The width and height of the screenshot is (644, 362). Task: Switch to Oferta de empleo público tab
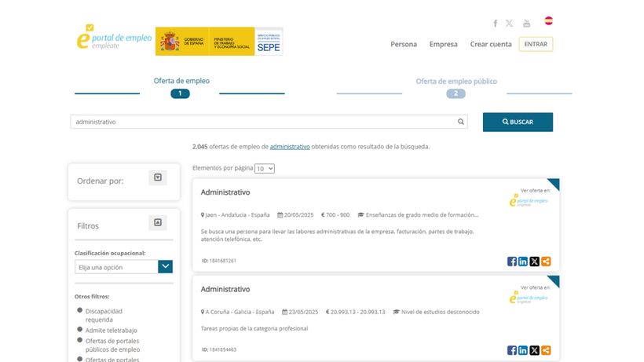click(x=456, y=82)
